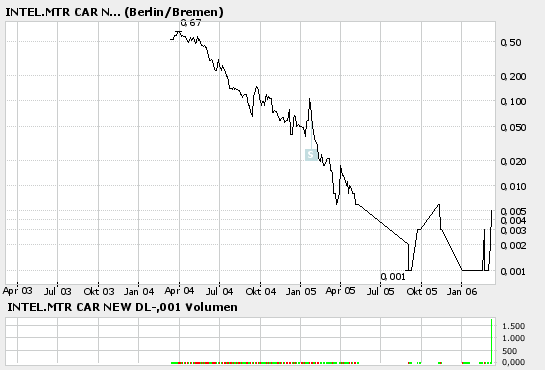Click the tall green volume bar at far right
Screen dimensions: 545x370
click(491, 341)
